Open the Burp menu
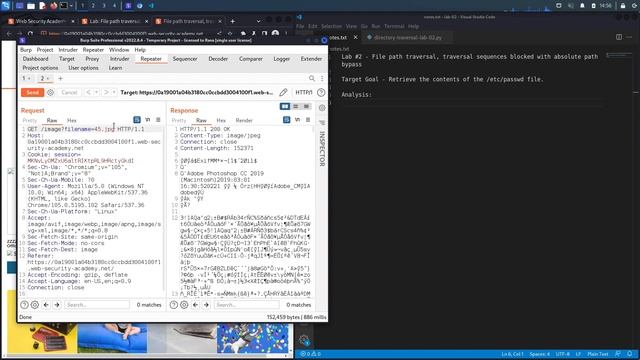This screenshot has height=360, width=640. [26, 50]
